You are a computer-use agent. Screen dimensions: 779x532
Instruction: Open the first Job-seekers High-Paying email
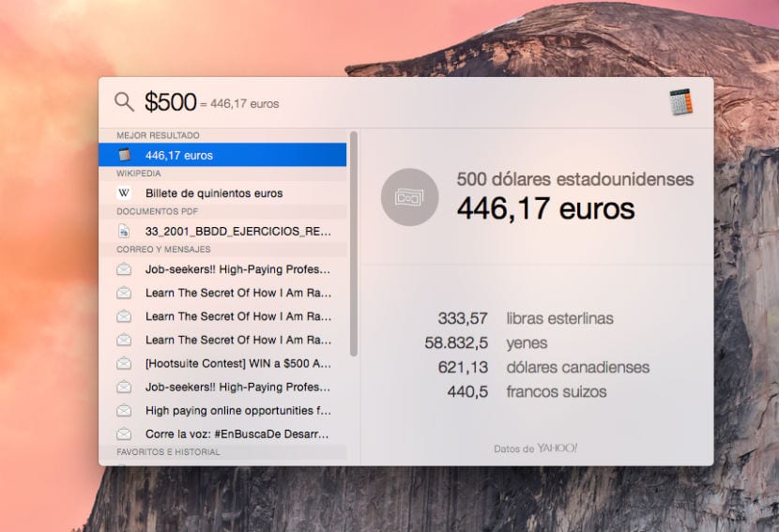click(x=238, y=268)
